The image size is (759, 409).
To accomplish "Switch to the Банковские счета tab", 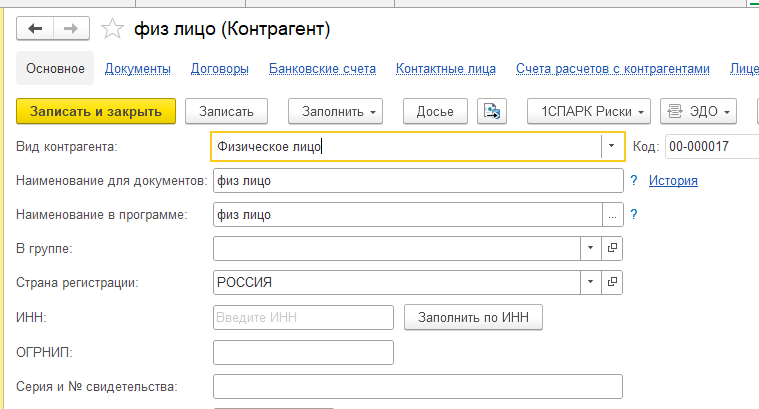I will pyautogui.click(x=322, y=69).
